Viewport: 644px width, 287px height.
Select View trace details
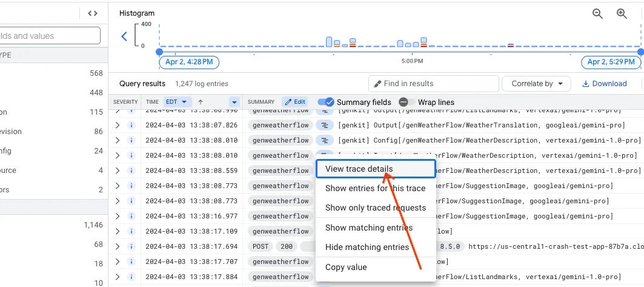376,169
